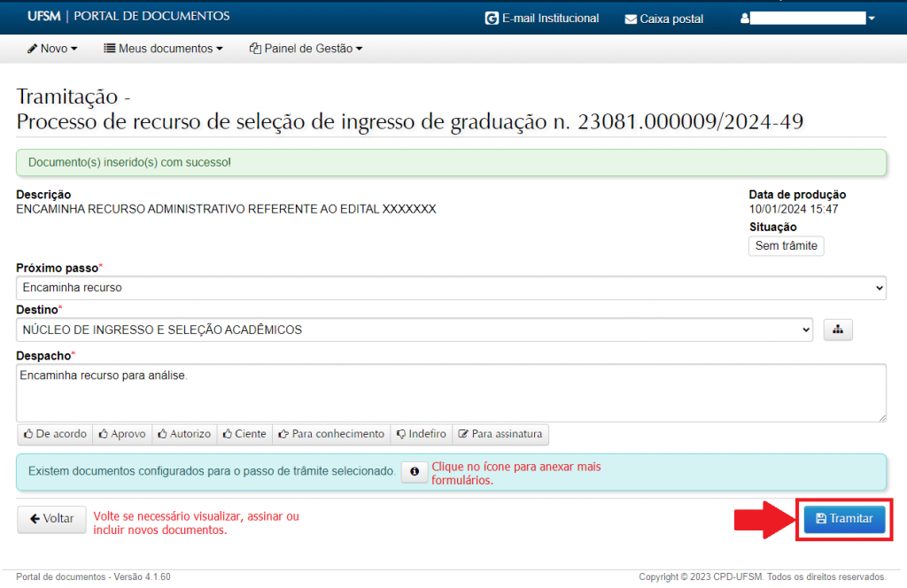Insert 'Aprovo' quick dispatch text
This screenshot has width=907, height=588.
(x=122, y=434)
